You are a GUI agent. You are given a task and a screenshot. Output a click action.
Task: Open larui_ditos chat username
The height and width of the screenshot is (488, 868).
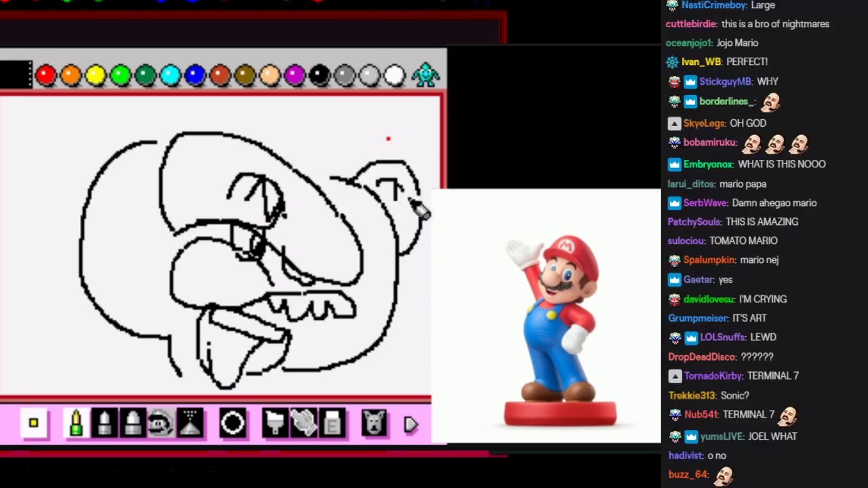pyautogui.click(x=691, y=184)
